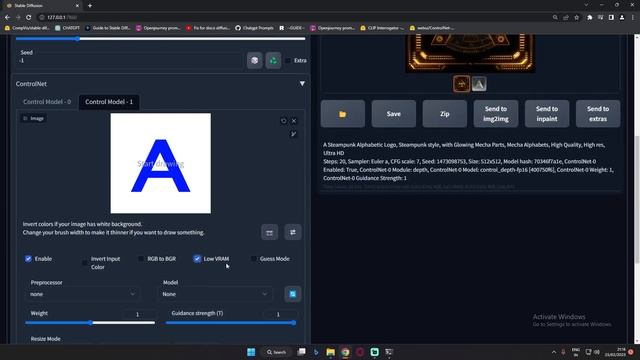Click the slider above the Seed field

point(160,39)
